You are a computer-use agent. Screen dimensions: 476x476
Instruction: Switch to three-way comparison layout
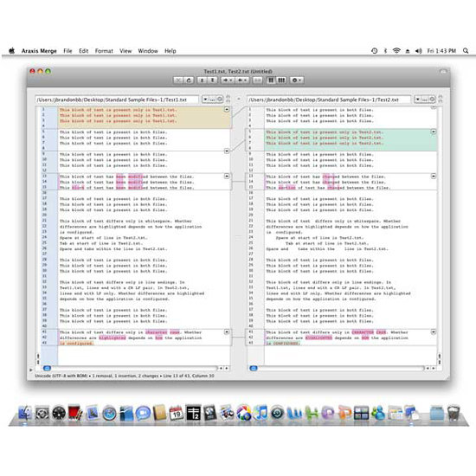(281, 80)
